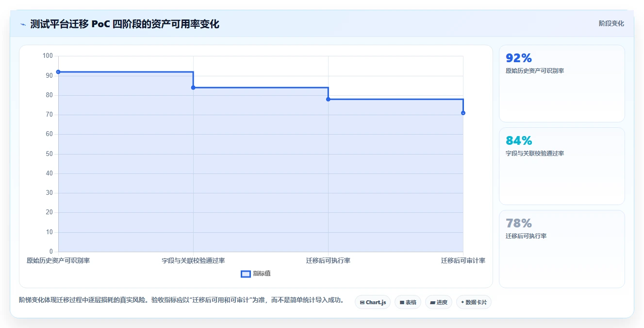Click the y-axis value 100
The image size is (644, 328).
pos(48,56)
